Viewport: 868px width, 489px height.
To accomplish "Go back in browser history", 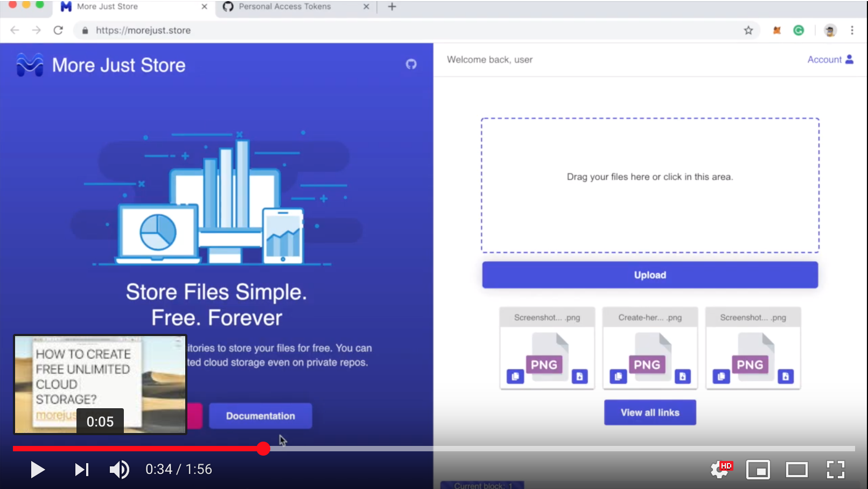I will point(15,30).
